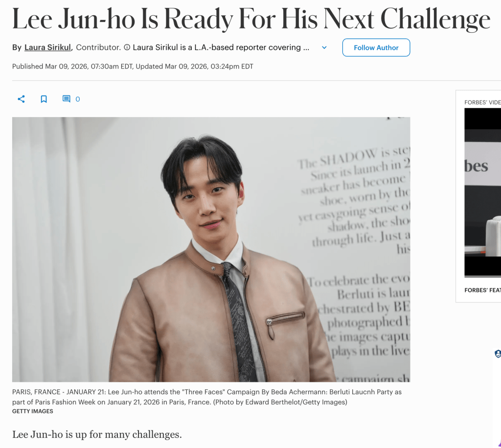Viewport: 501px width, 448px height.
Task: Click the Forbes' Featured heading
Action: 482,290
